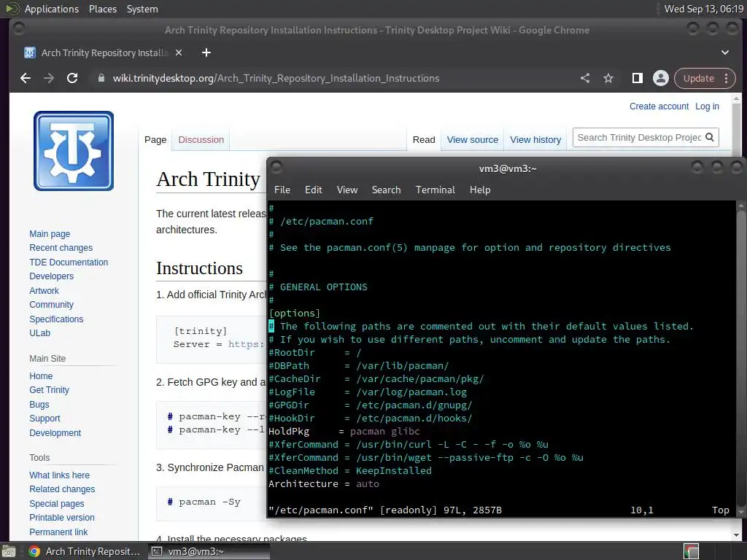Image resolution: width=747 pixels, height=560 pixels.
Task: Click the HoldPkg line in vim
Action: [x=344, y=432]
